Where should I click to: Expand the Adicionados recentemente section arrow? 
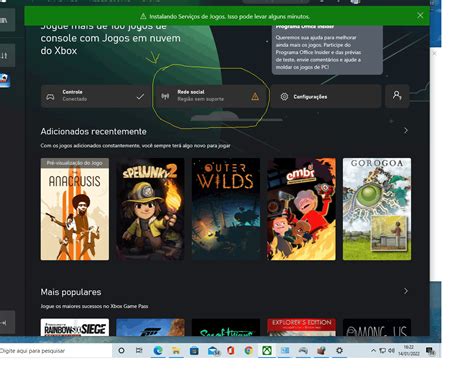(406, 131)
